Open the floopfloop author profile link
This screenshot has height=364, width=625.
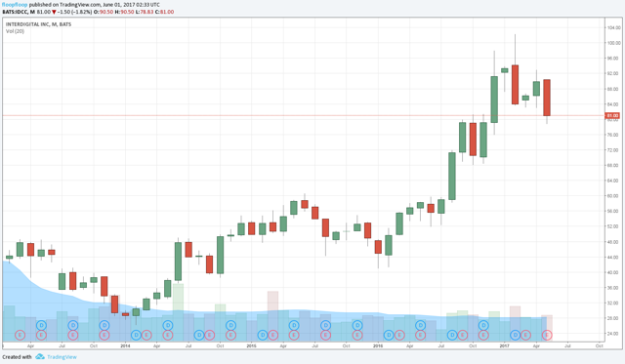pos(15,5)
